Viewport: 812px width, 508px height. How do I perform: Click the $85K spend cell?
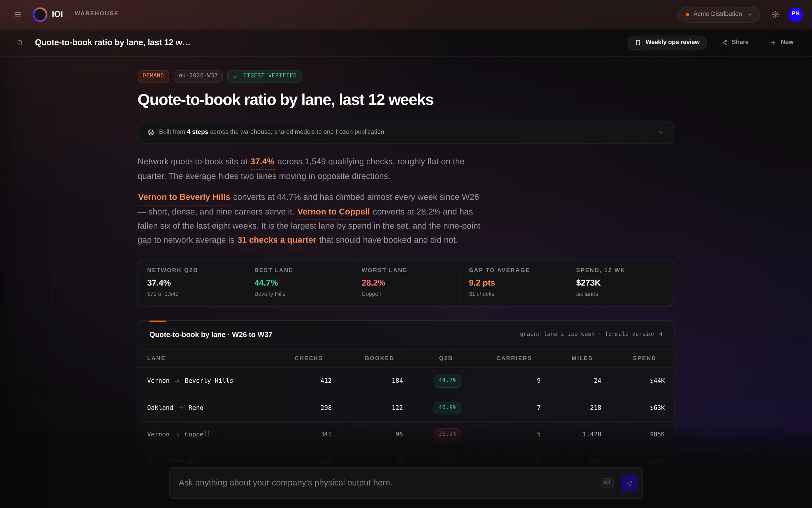(x=657, y=434)
